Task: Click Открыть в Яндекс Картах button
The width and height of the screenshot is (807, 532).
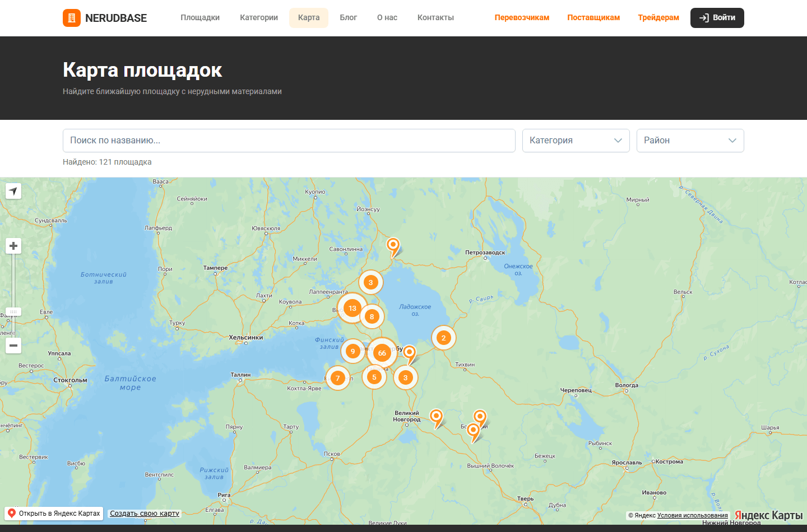Action: [54, 514]
